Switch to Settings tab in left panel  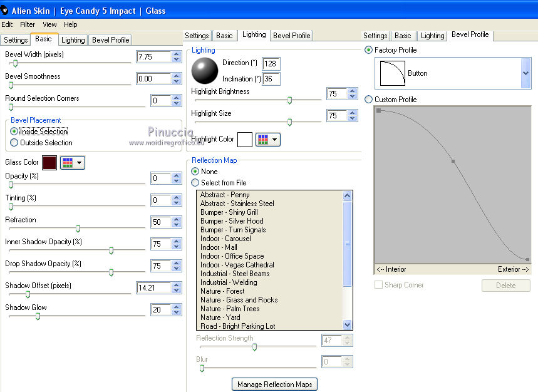point(16,40)
